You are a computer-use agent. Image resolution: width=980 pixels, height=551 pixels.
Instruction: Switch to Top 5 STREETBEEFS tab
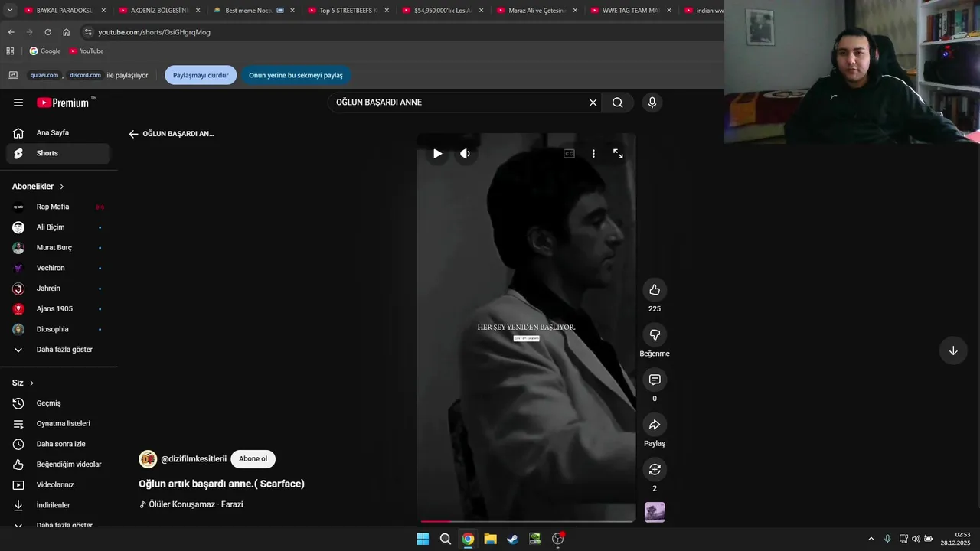pos(348,11)
